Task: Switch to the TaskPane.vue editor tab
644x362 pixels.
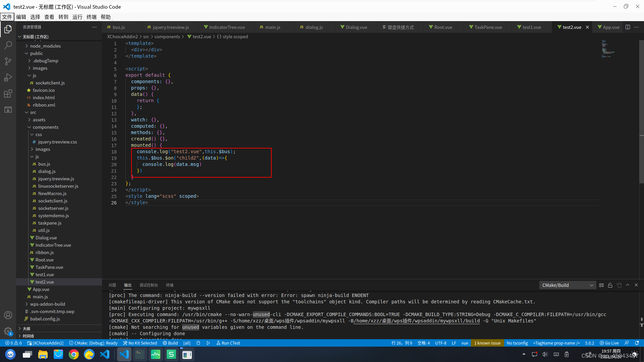Action: click(x=488, y=27)
